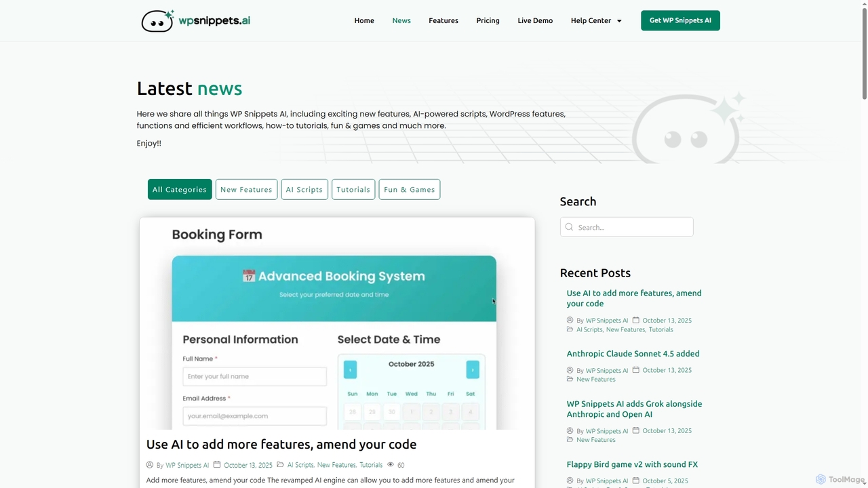The width and height of the screenshot is (868, 488).
Task: Click the WP Snippets AI author link in the main article
Action: tap(187, 465)
